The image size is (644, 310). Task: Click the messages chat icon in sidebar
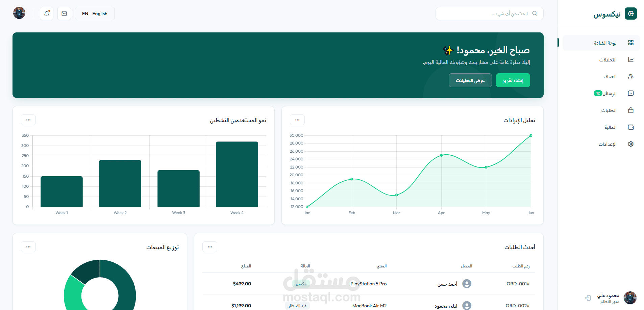point(631,94)
